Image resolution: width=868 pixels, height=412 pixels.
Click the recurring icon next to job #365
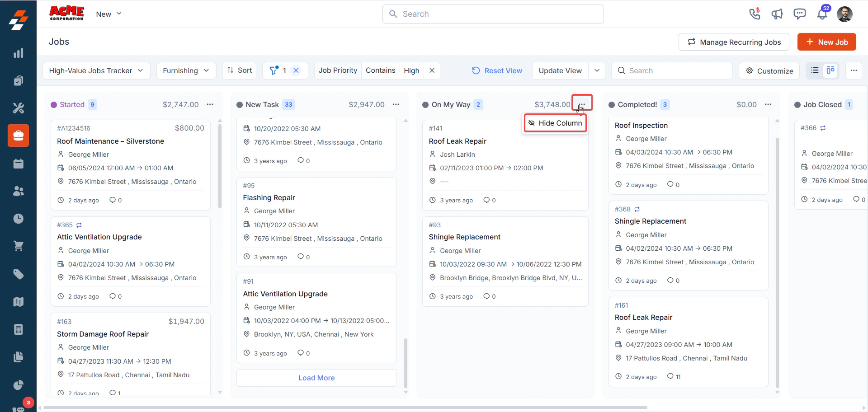[79, 225]
